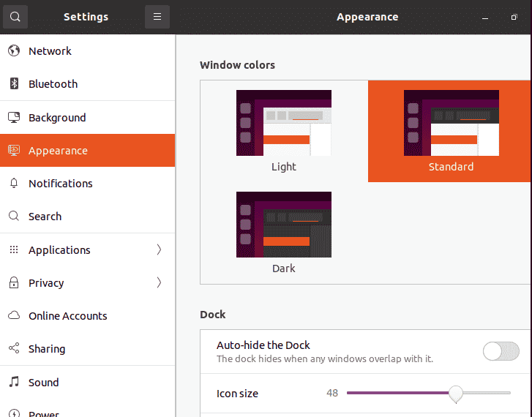Click the Network globe icon
The width and height of the screenshot is (532, 417).
click(x=14, y=50)
